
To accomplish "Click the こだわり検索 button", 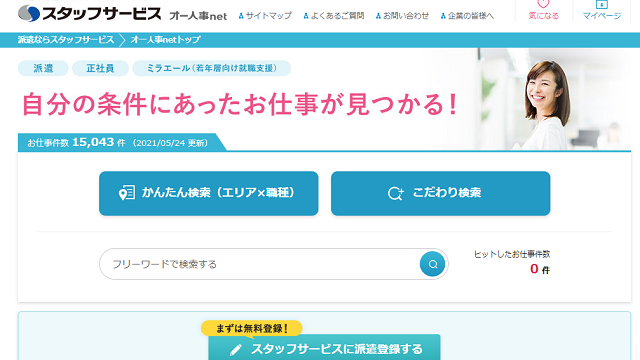I will click(x=440, y=193).
